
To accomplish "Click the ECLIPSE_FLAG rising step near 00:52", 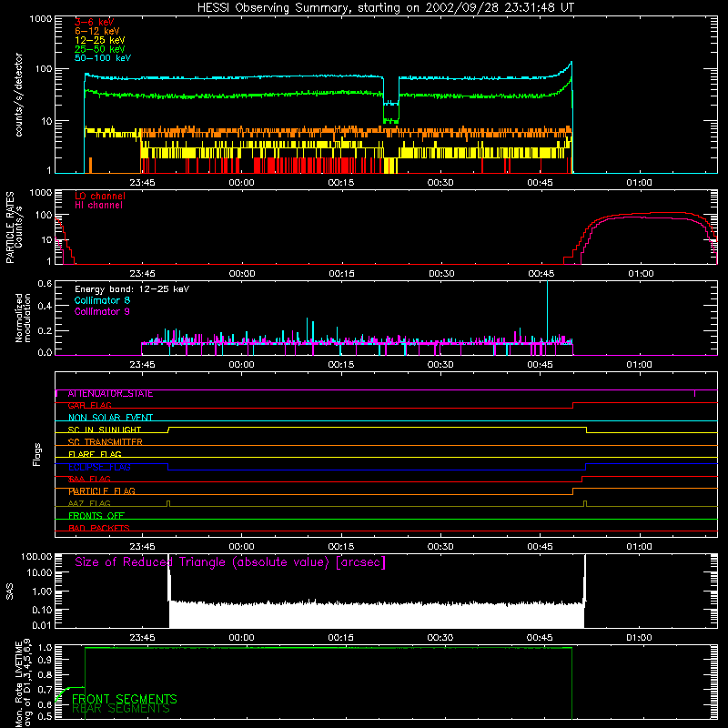I will point(586,467).
